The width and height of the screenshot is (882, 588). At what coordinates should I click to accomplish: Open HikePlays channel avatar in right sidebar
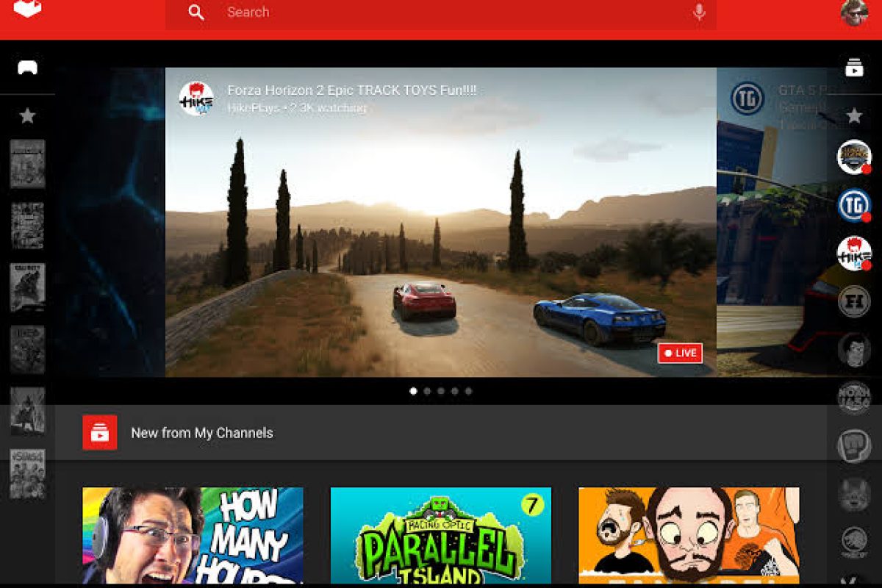tap(854, 254)
